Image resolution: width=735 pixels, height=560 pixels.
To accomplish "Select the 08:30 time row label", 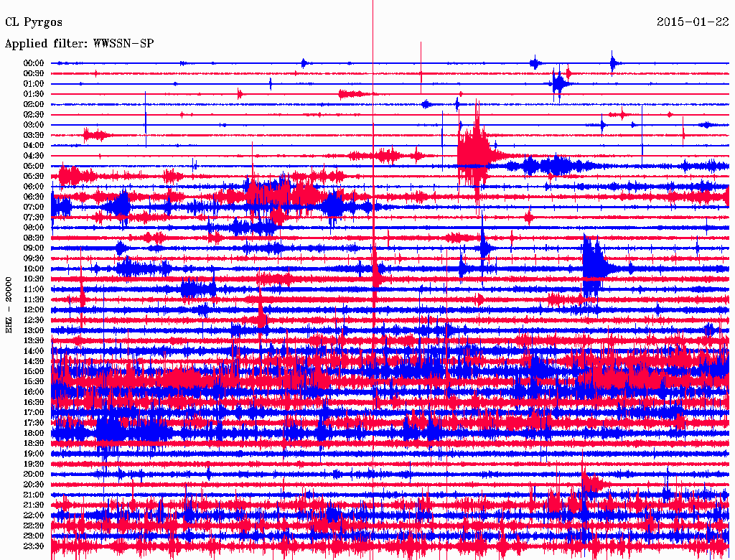I will 34,238.
